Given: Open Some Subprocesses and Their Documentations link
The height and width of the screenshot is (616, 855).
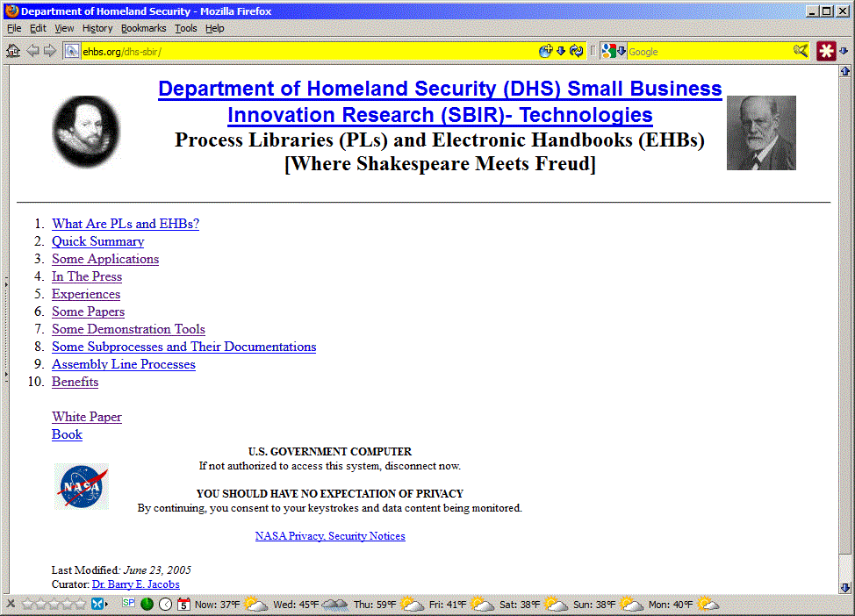Looking at the screenshot, I should pyautogui.click(x=183, y=347).
